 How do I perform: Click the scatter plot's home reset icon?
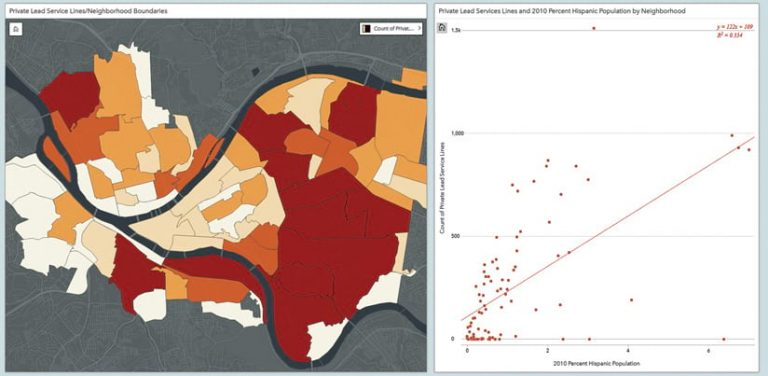pos(441,28)
